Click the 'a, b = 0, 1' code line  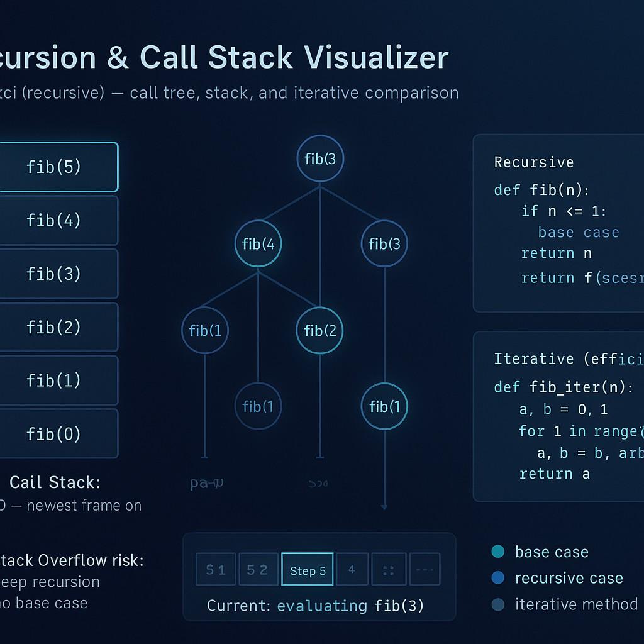563,409
